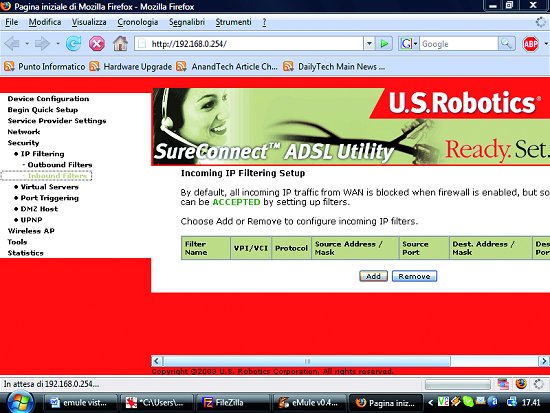
Task: Open Service Provider Settings
Action: click(x=57, y=121)
